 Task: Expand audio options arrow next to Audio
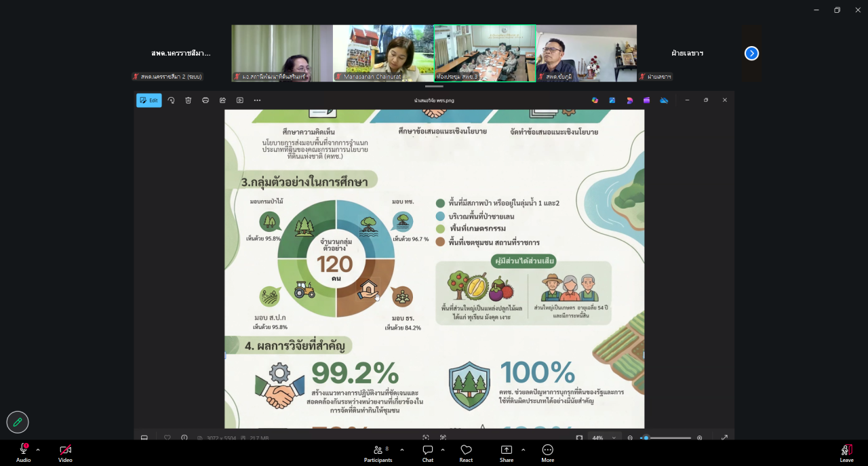(38, 450)
